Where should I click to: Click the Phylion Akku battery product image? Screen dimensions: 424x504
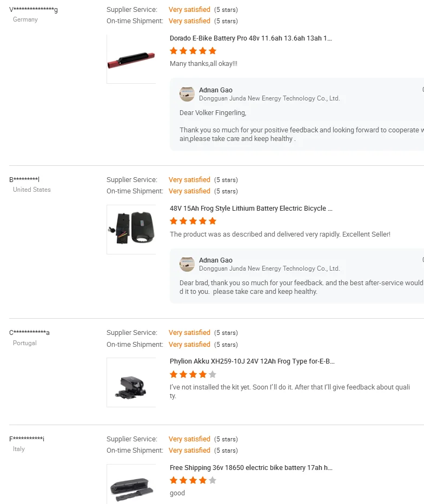point(131,382)
